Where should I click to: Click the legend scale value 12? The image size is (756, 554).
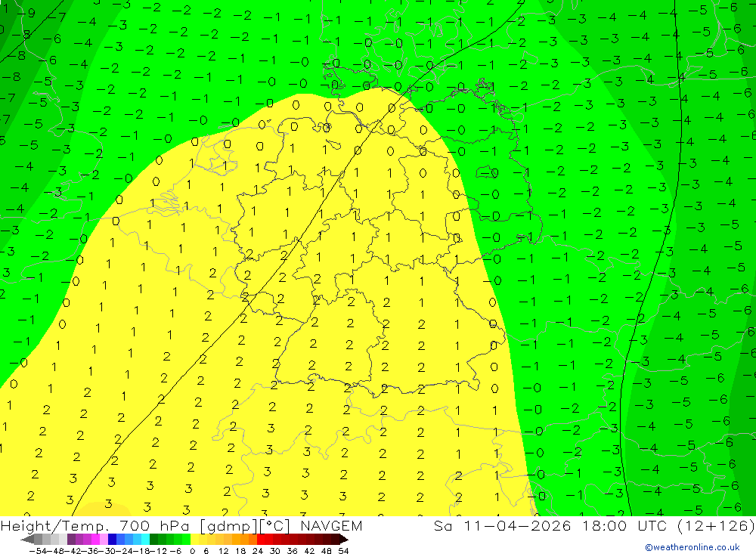223,551
